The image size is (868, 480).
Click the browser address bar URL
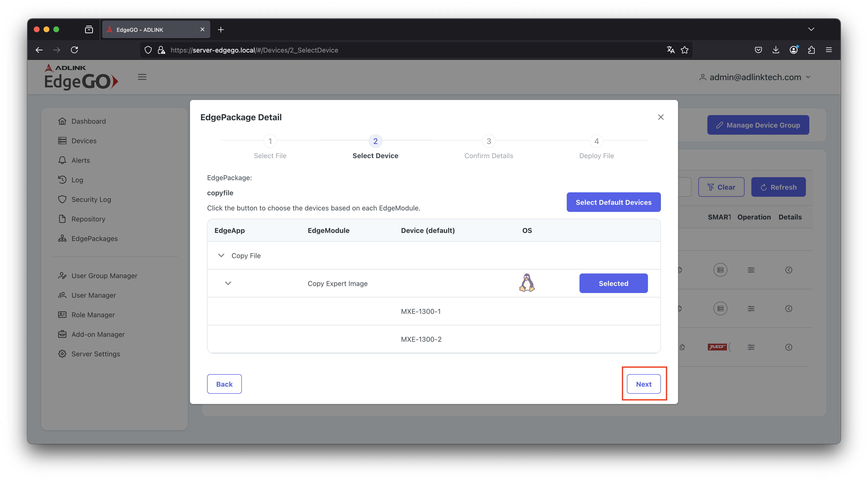point(254,50)
